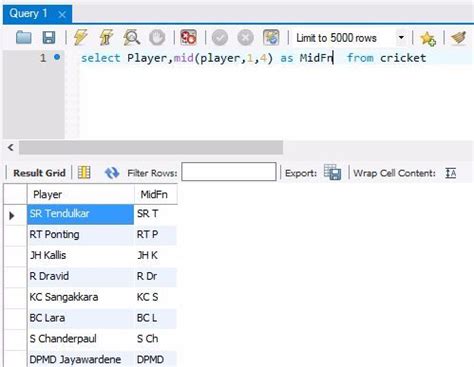
Task: Open Limit to 5000 rows dropdown
Action: coord(401,38)
